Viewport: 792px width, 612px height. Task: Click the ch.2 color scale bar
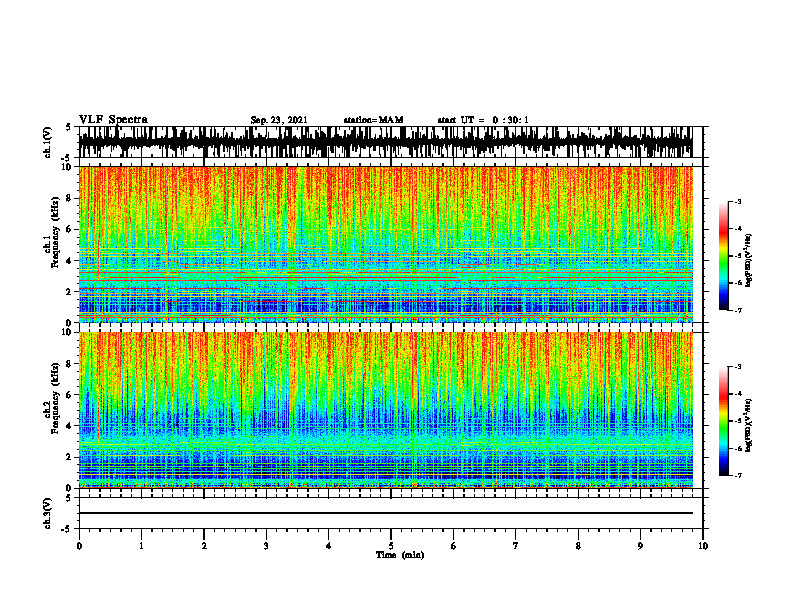click(x=723, y=421)
